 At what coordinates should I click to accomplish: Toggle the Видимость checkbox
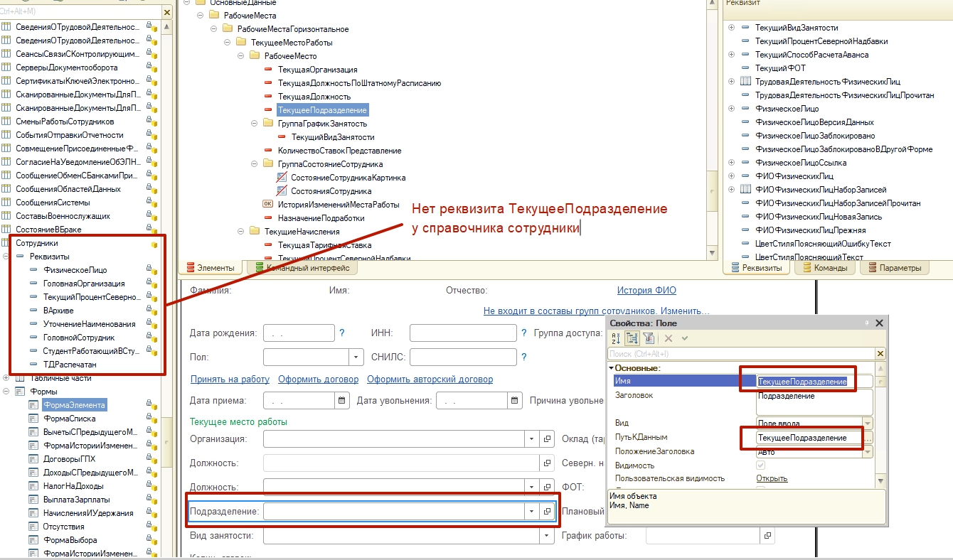(x=760, y=465)
